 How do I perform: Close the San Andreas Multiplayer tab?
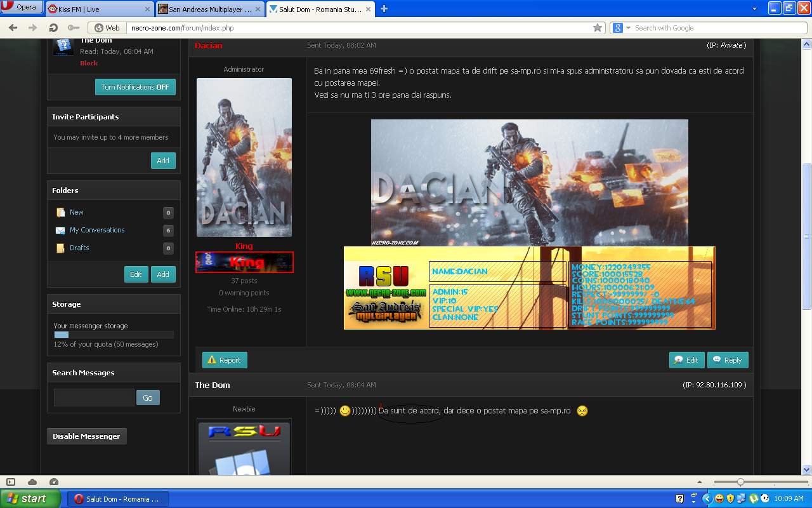pyautogui.click(x=256, y=10)
